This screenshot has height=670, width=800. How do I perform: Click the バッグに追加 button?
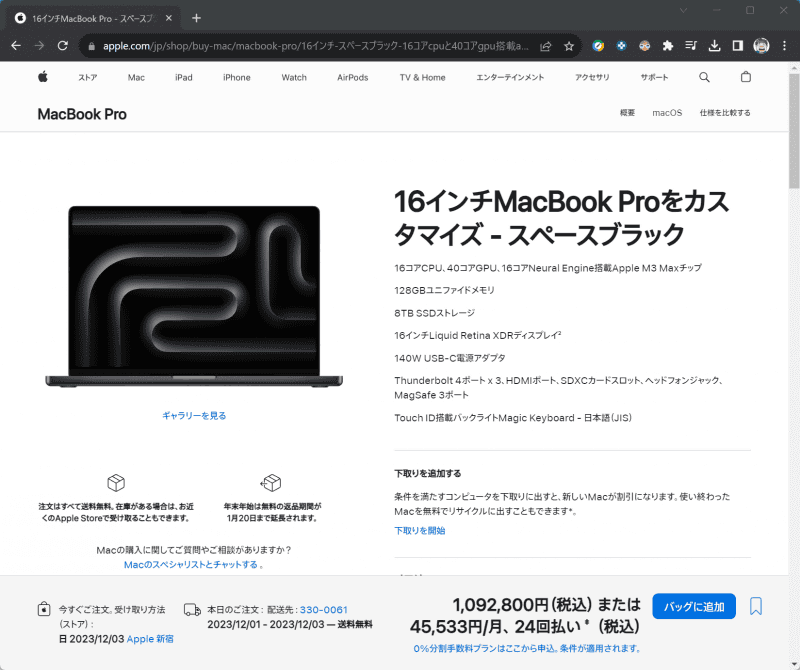pyautogui.click(x=693, y=606)
